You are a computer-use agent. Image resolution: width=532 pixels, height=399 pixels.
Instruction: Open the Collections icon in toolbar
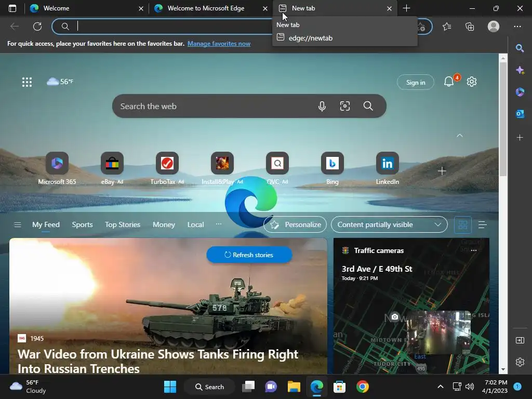(470, 26)
